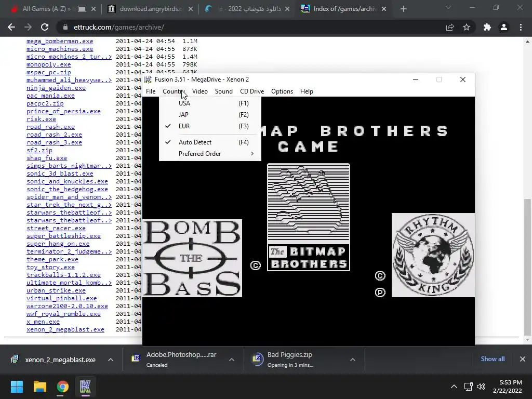Click Fusion app icon in title bar

pos(148,79)
